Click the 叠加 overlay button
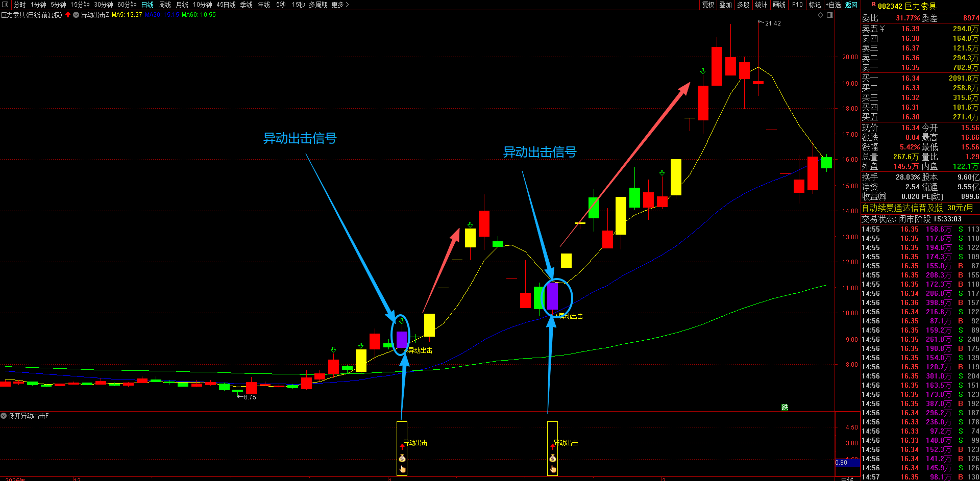 click(726, 5)
